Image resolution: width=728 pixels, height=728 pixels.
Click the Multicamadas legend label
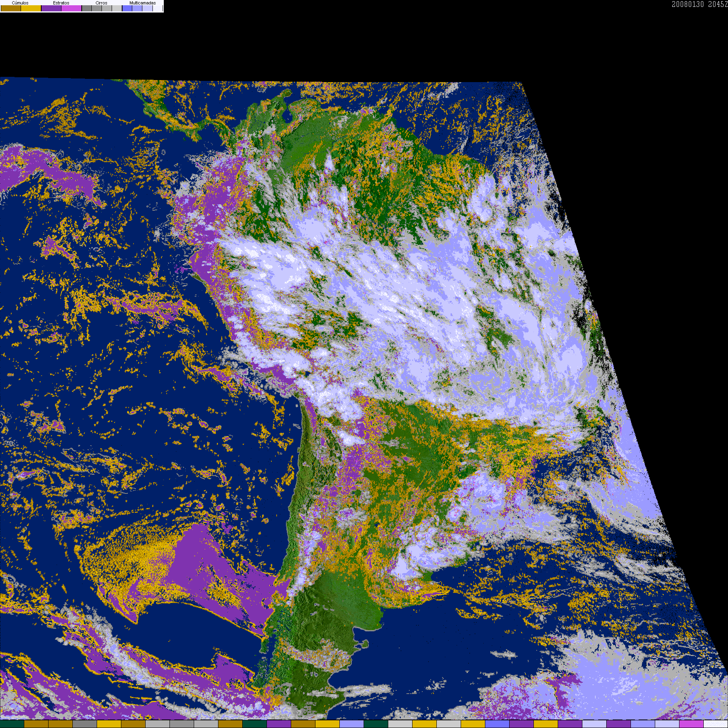[143, 3]
